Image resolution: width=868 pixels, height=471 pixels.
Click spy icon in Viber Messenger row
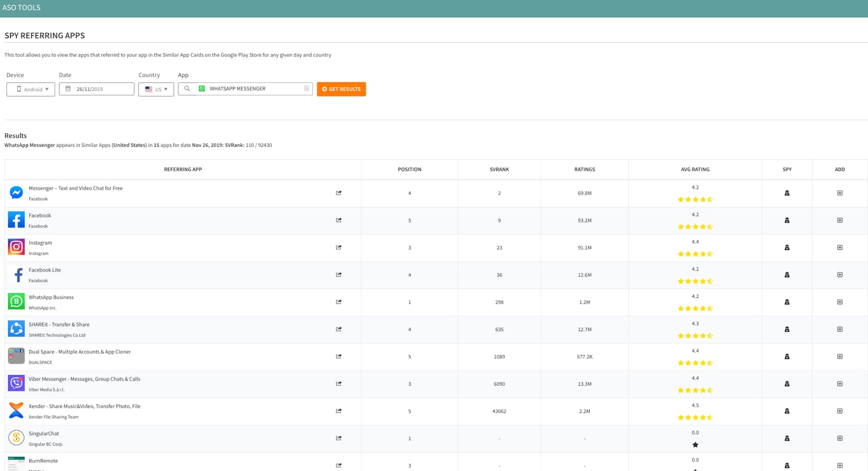pyautogui.click(x=787, y=384)
